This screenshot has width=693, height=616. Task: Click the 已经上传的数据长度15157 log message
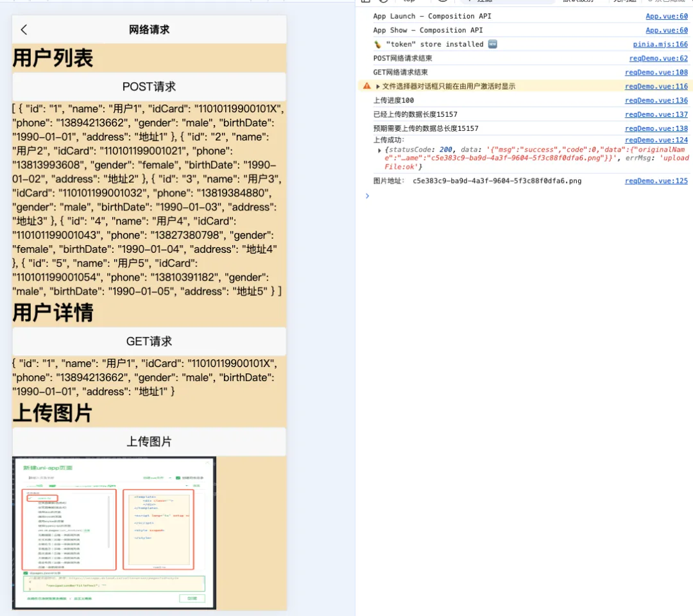click(415, 114)
